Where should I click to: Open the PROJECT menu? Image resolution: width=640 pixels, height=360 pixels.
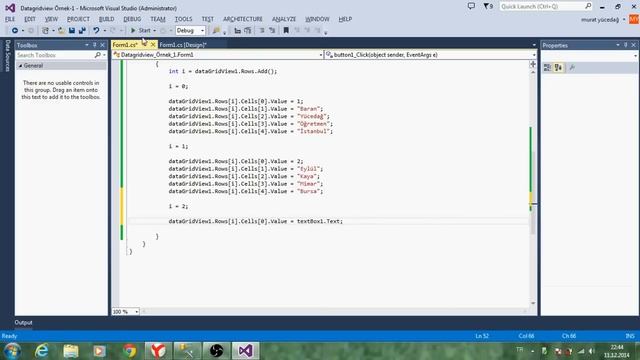click(x=78, y=19)
